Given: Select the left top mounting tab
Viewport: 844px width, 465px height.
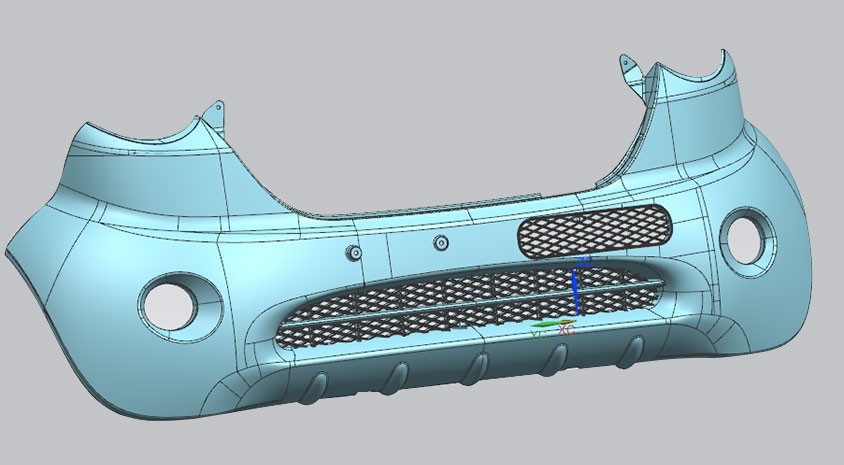Looking at the screenshot, I should coord(213,109).
